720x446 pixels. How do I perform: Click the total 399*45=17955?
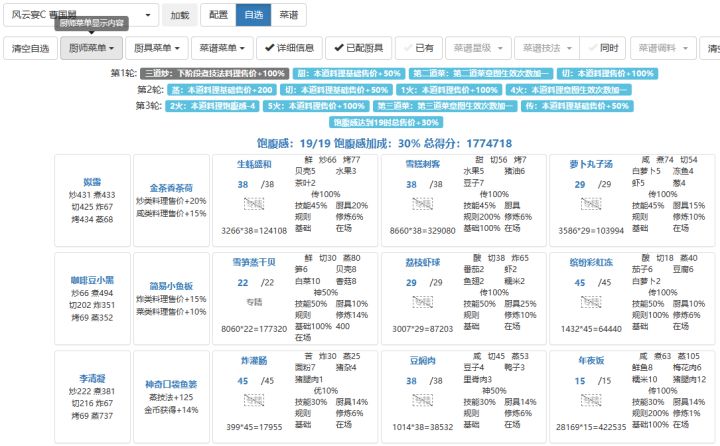pos(253,427)
